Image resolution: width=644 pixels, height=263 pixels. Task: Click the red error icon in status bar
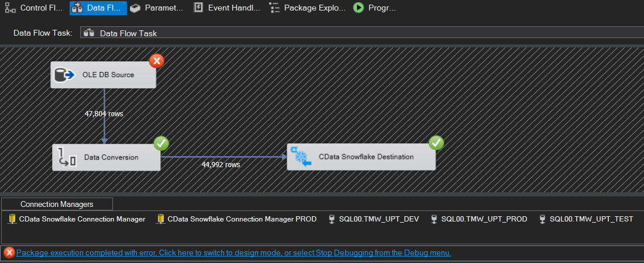pyautogui.click(x=9, y=252)
